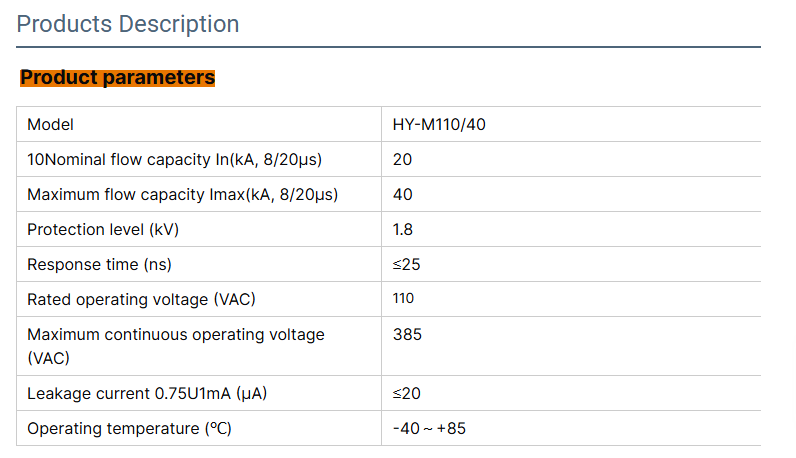This screenshot has height=458, width=796.
Task: Click the maximum flow capacity value 40
Action: point(403,195)
